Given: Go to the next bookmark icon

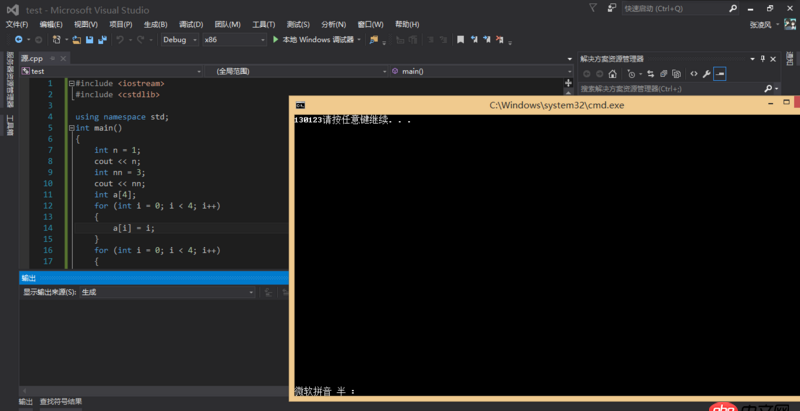Looking at the screenshot, I should pos(487,40).
